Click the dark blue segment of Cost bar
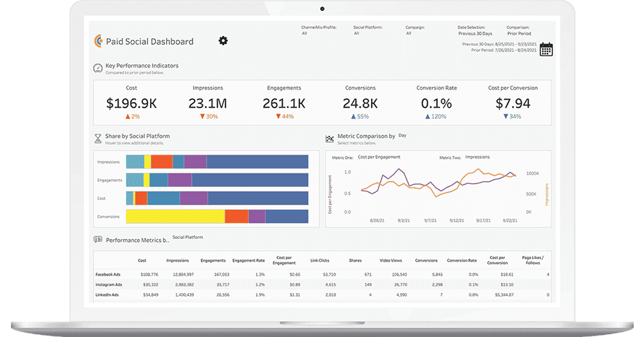Viewport: 644px width, 337px height. click(x=258, y=198)
